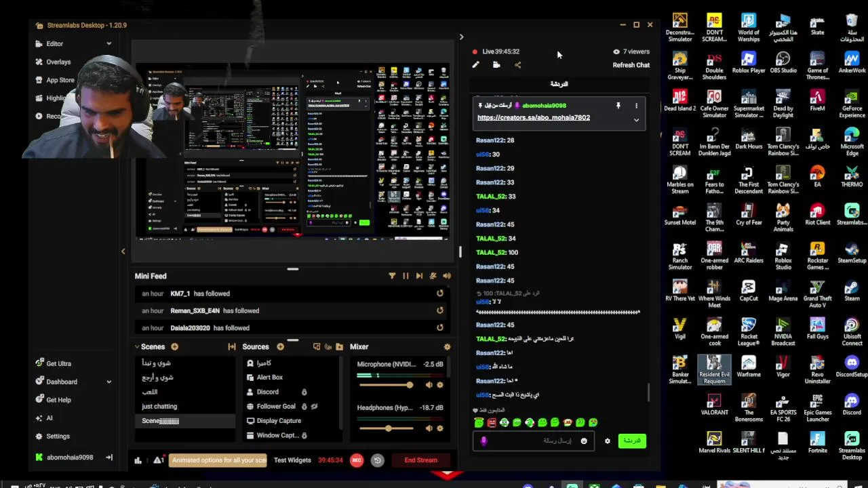Add a new scene with plus icon
The height and width of the screenshot is (488, 868).
[174, 347]
